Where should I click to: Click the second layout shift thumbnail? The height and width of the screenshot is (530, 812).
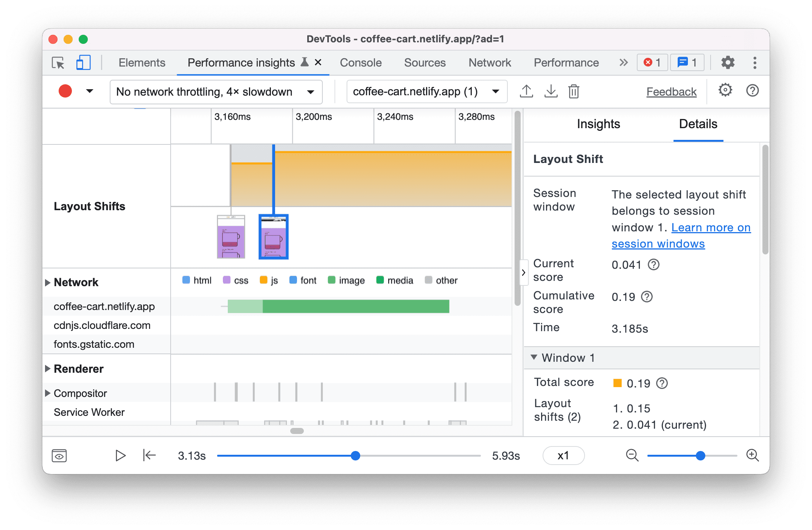click(x=273, y=237)
